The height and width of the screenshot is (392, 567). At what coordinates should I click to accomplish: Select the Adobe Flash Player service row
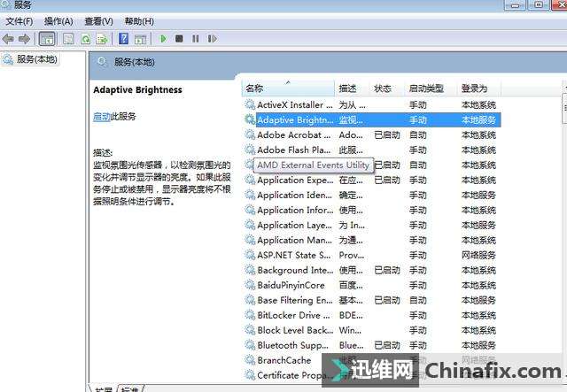[x=372, y=150]
